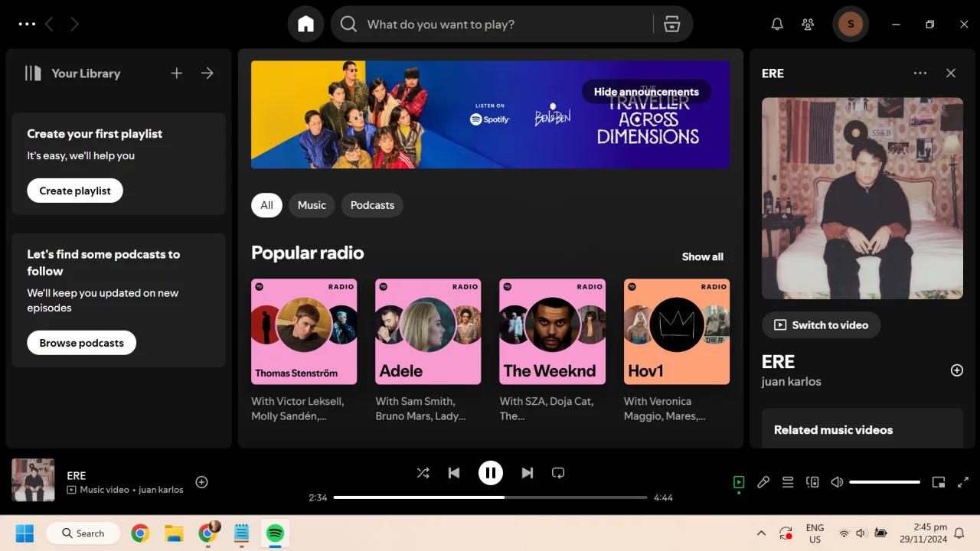Seek using the song progress bar
This screenshot has height=551, width=980.
pyautogui.click(x=491, y=497)
